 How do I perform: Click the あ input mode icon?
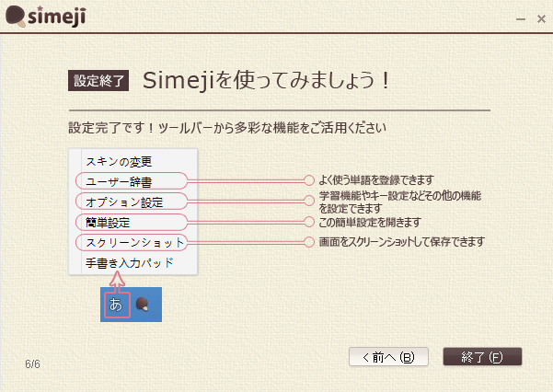point(116,303)
